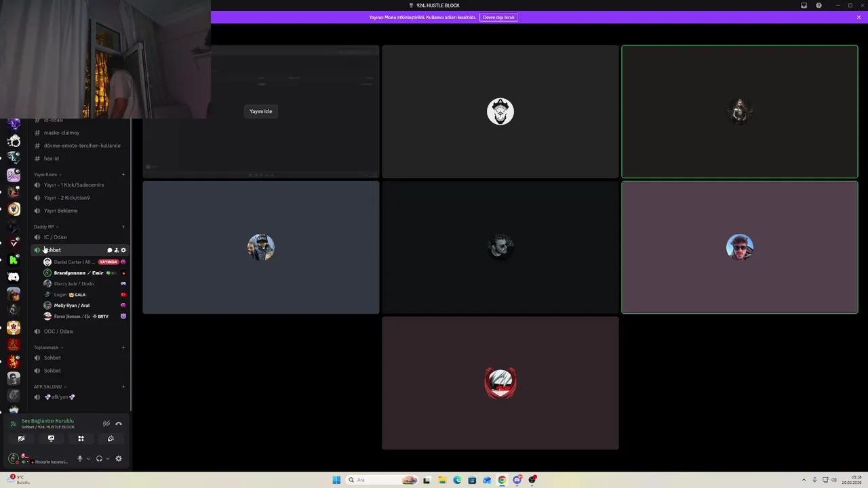The height and width of the screenshot is (488, 868).
Task: Toggle noise suppression icon
Action: click(x=106, y=424)
